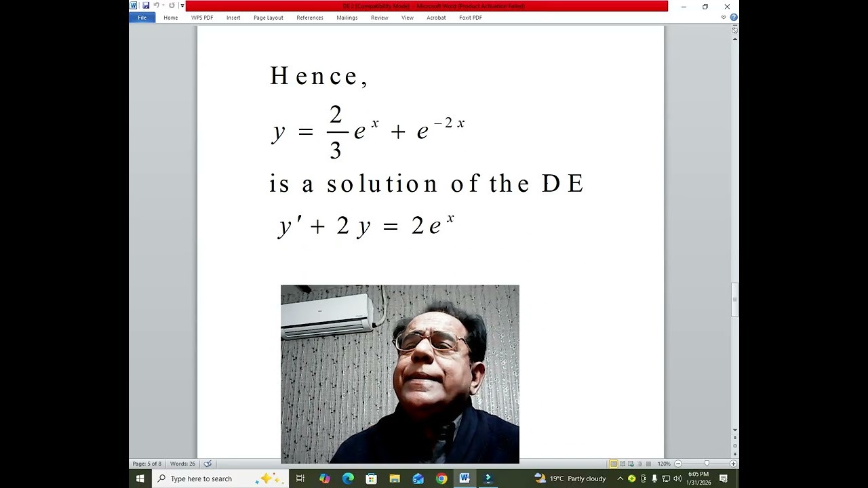The height and width of the screenshot is (488, 868).
Task: Click the vertical scrollbar down arrow
Action: (x=734, y=430)
